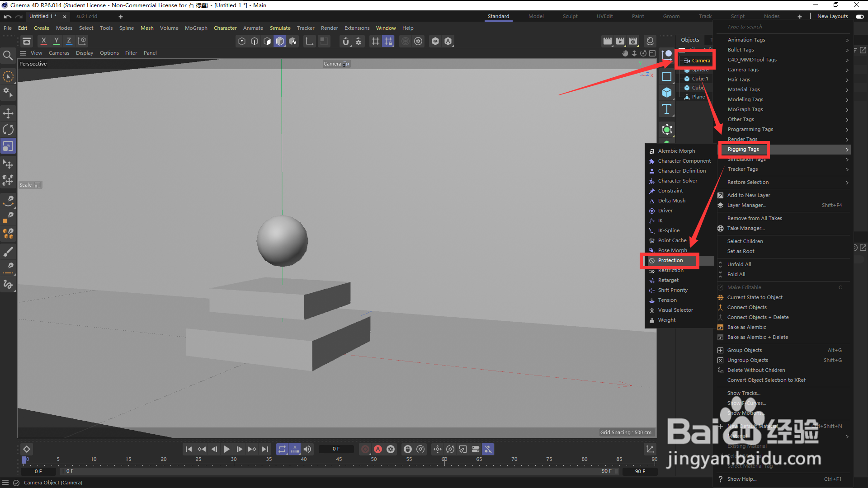The width and height of the screenshot is (868, 488).
Task: Click the Render to Picture Viewer icon
Action: click(620, 41)
